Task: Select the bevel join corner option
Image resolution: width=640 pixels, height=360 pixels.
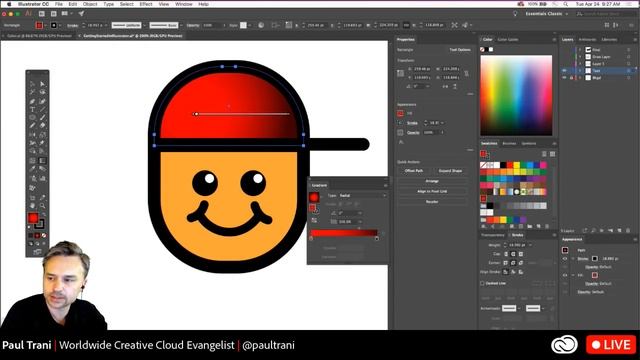Action: click(x=520, y=263)
